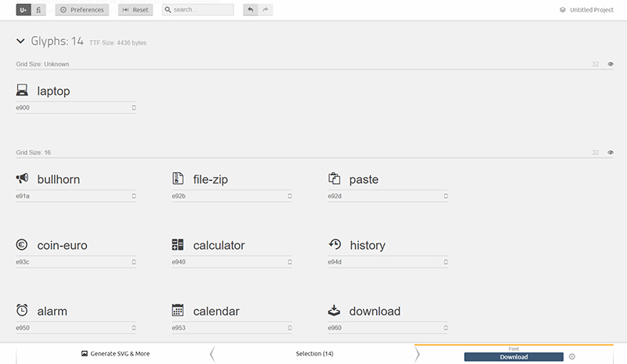Click the blue Download button
627x364 pixels.
pos(513,357)
